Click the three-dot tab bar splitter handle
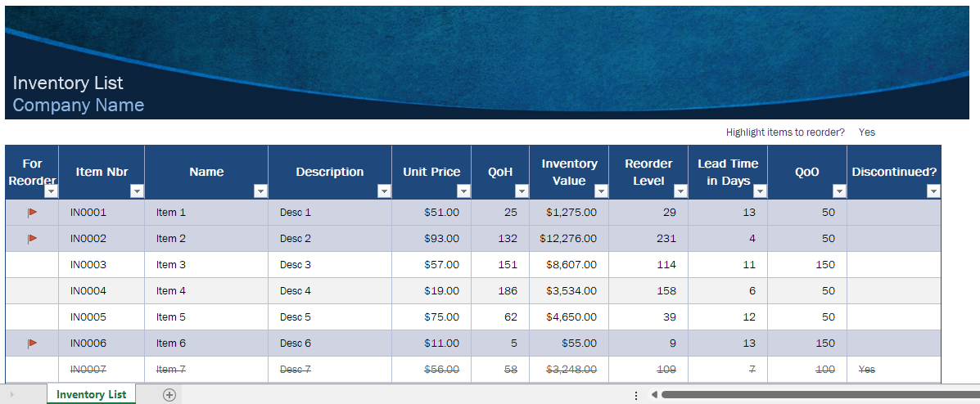Viewport: 980px width, 404px height. click(x=635, y=395)
